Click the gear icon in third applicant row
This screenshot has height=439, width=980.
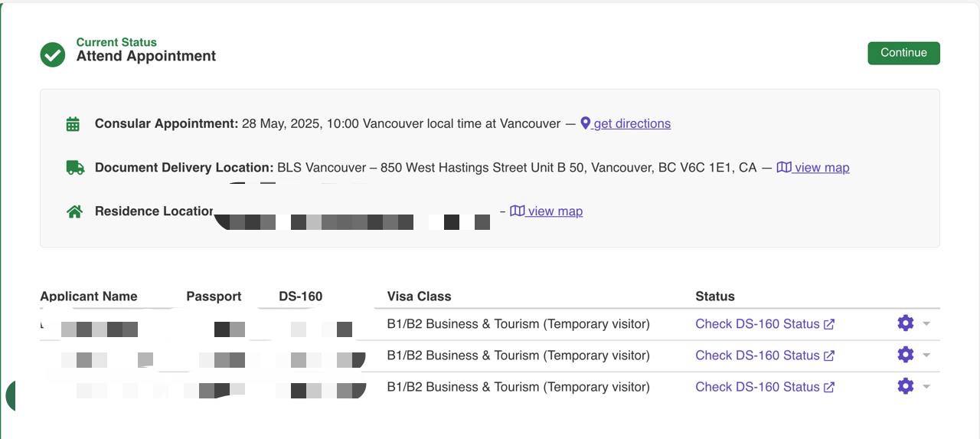click(906, 386)
